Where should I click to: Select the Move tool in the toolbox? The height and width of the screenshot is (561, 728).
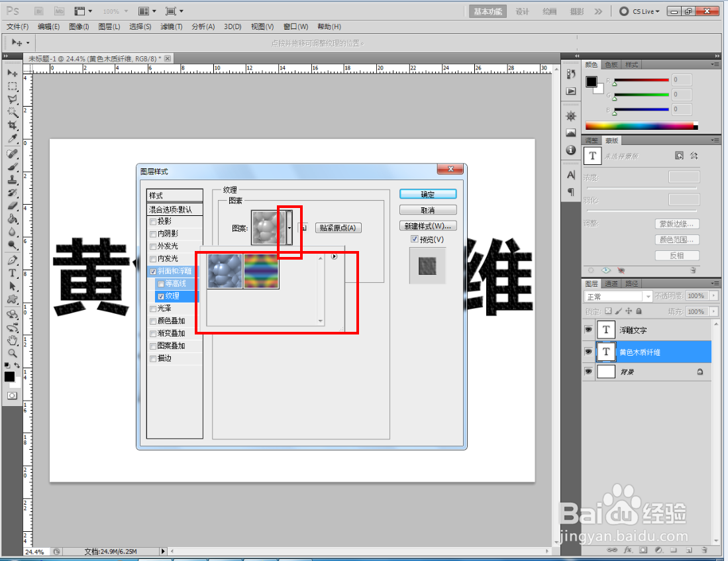(x=13, y=73)
